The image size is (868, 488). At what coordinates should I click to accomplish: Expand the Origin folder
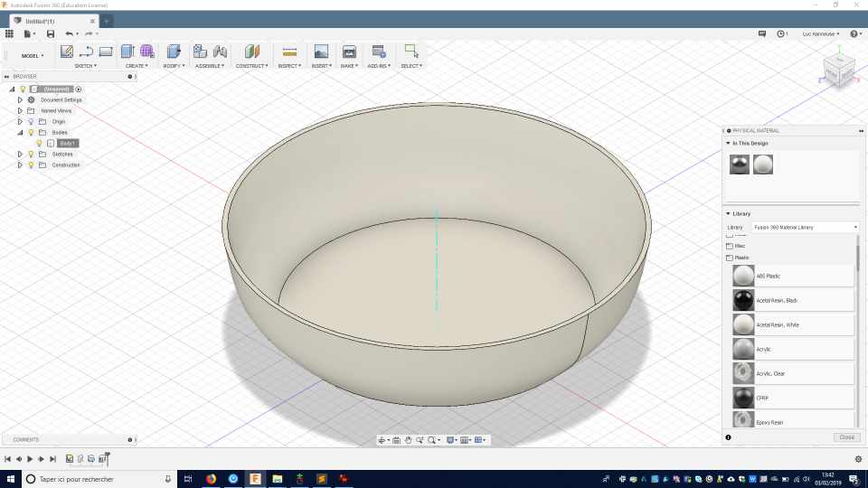click(20, 122)
